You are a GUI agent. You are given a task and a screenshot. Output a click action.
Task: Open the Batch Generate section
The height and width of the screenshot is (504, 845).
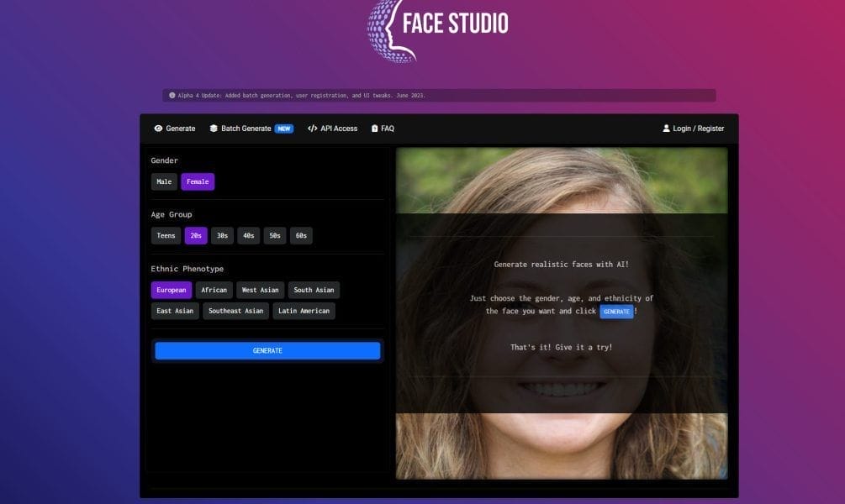tap(247, 129)
